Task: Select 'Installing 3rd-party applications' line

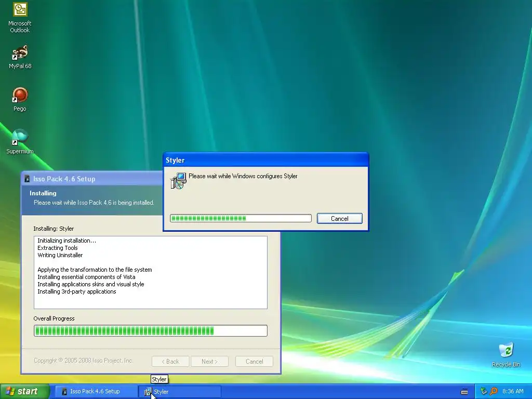Action: click(x=77, y=291)
